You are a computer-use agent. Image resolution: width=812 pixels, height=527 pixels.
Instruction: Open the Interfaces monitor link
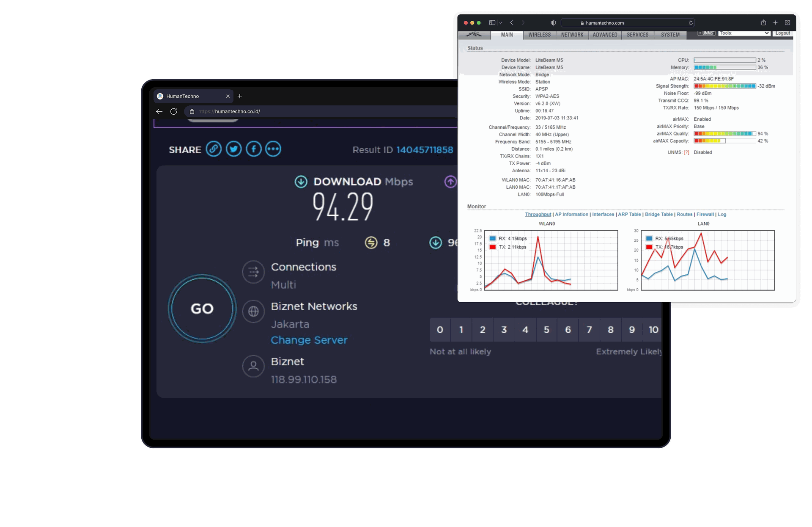603,214
